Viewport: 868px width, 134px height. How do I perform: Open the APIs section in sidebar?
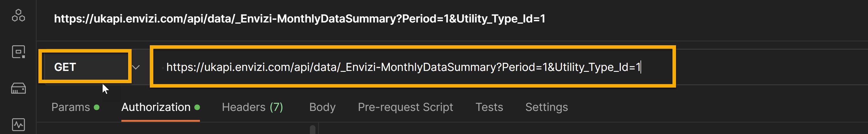tap(18, 15)
